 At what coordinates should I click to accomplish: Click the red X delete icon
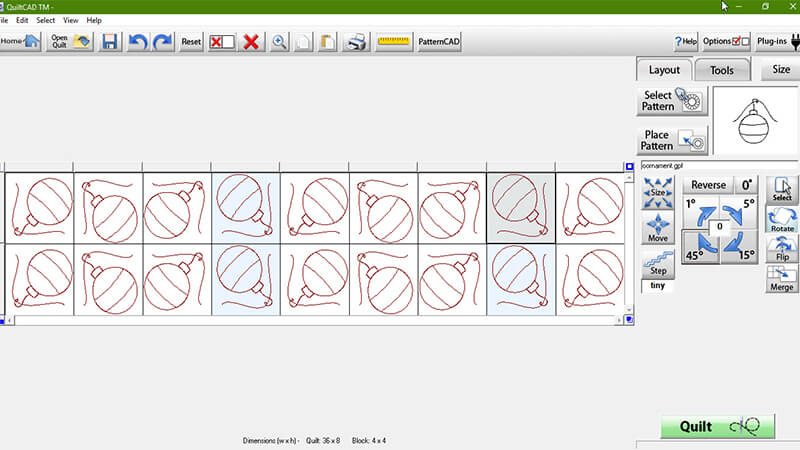tap(251, 42)
